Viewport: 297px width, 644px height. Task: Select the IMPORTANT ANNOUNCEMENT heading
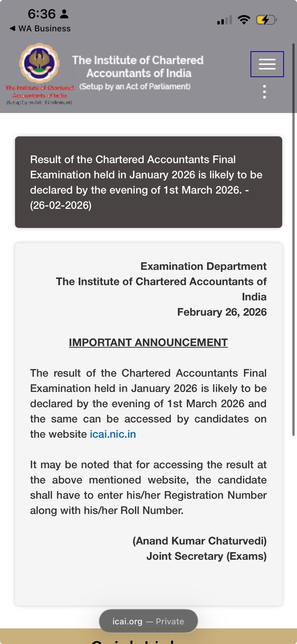[x=148, y=343]
